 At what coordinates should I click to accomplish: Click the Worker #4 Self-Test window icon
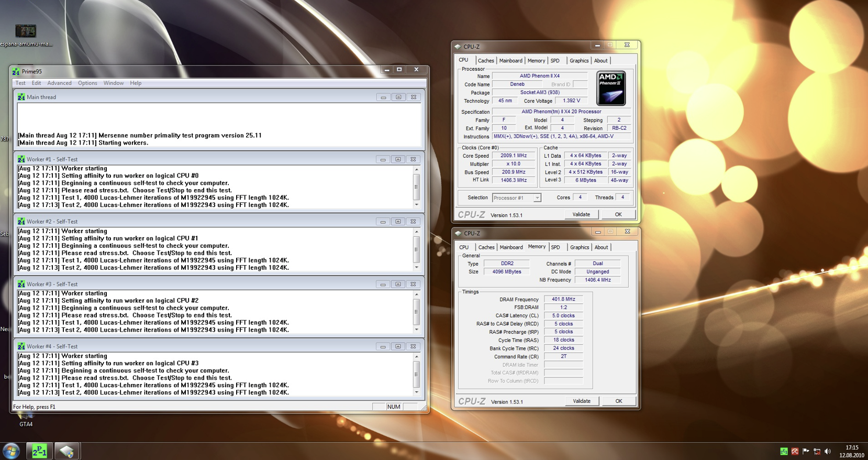pyautogui.click(x=21, y=346)
